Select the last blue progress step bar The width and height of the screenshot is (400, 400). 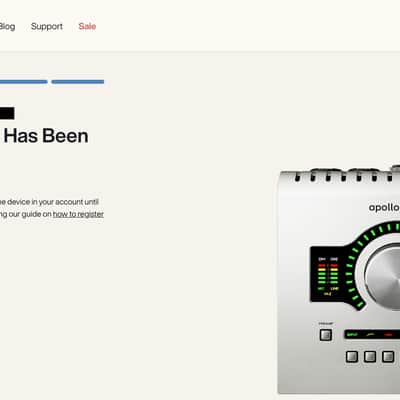(x=78, y=82)
